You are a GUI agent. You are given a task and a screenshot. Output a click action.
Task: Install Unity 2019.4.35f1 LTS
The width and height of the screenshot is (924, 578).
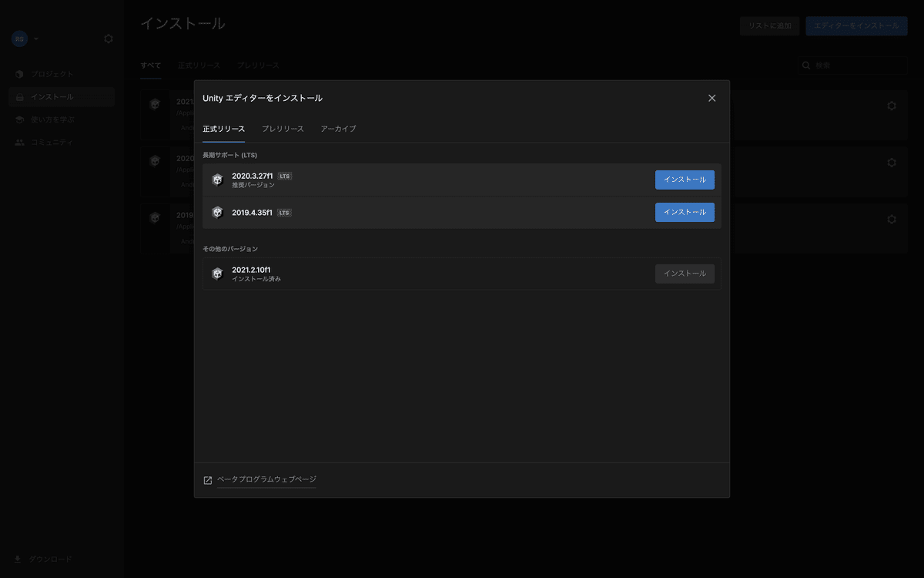(685, 212)
